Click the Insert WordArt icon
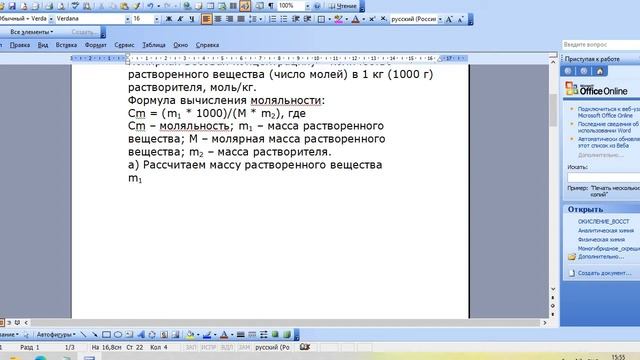640x360 pixels. coord(141,335)
